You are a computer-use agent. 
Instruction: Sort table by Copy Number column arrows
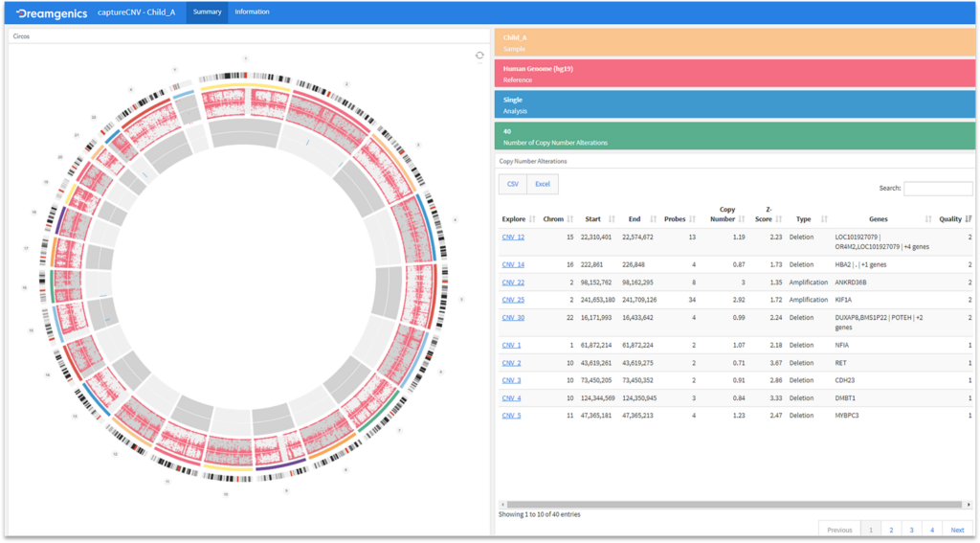coord(742,219)
